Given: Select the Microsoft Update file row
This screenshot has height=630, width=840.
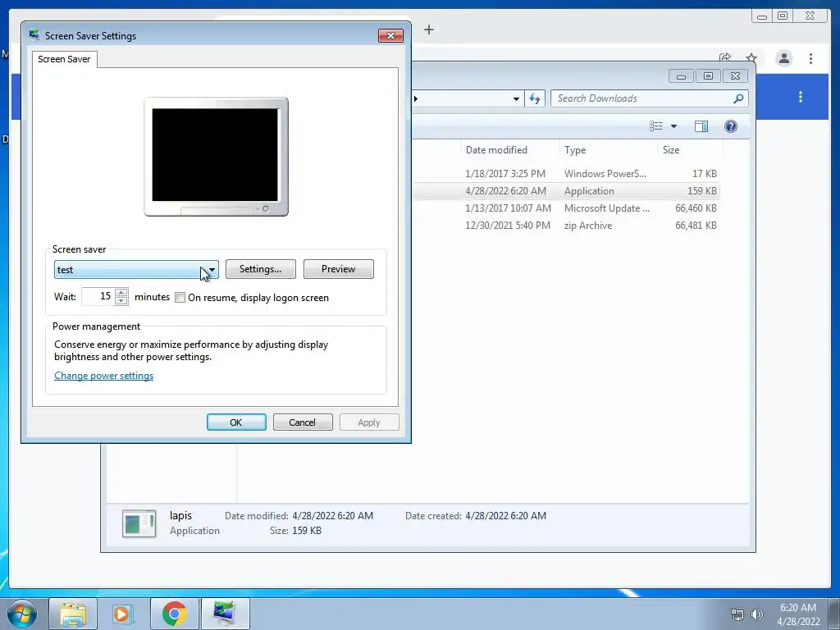Looking at the screenshot, I should pyautogui.click(x=566, y=208).
